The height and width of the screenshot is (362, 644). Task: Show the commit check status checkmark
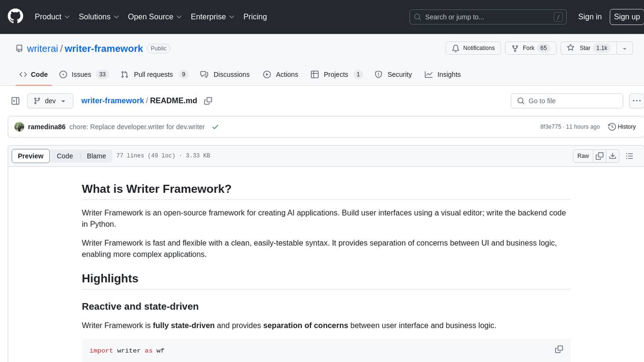coord(215,127)
